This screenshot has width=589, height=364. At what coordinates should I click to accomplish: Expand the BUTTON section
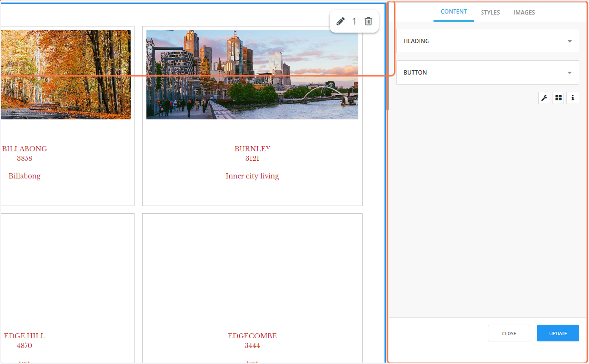click(x=487, y=73)
